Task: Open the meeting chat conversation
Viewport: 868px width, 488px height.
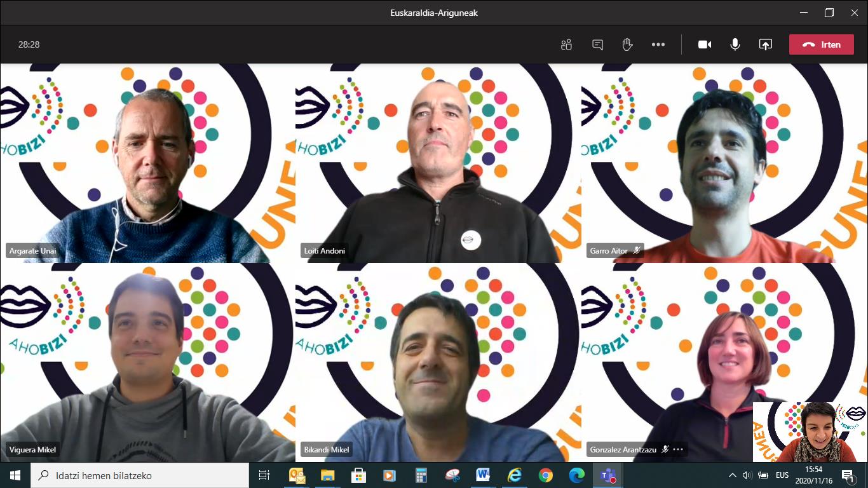Action: click(597, 44)
